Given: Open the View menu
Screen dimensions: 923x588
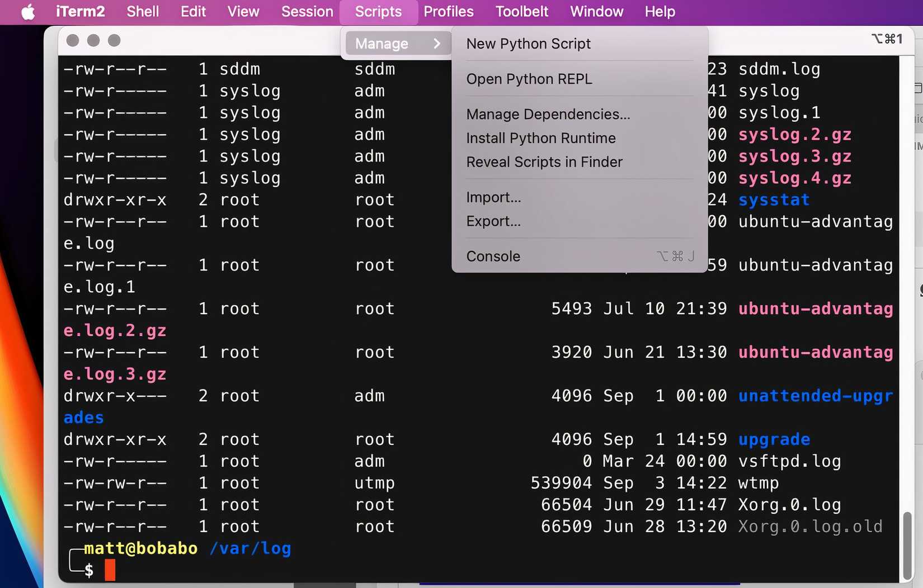Looking at the screenshot, I should [x=243, y=12].
